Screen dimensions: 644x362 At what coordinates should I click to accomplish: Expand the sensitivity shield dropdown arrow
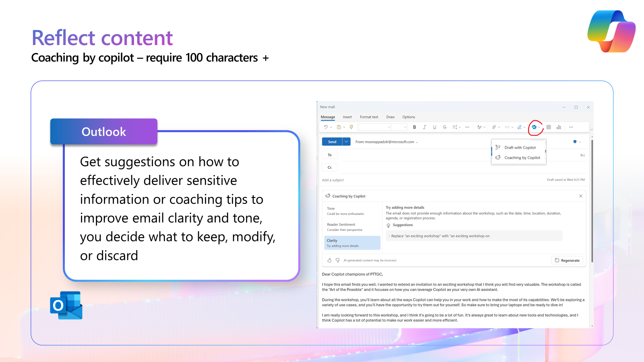580,142
